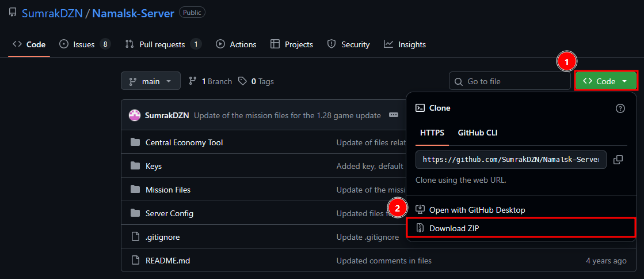Open the .gitignore file
Image resolution: width=644 pixels, height=279 pixels.
pos(163,237)
